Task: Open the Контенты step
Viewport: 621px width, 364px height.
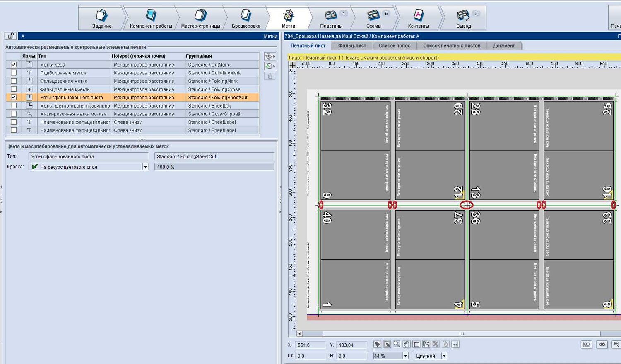Action: [x=418, y=17]
